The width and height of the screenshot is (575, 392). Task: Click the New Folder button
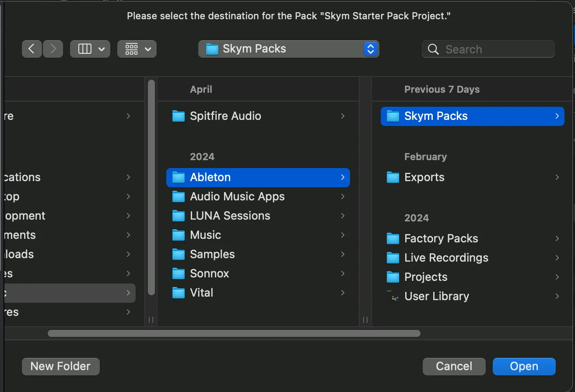(61, 366)
